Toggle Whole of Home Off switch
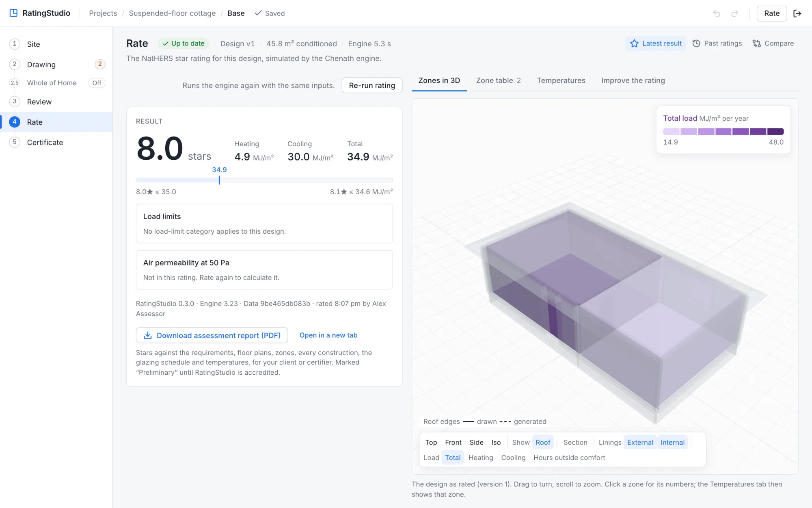 pyautogui.click(x=97, y=83)
